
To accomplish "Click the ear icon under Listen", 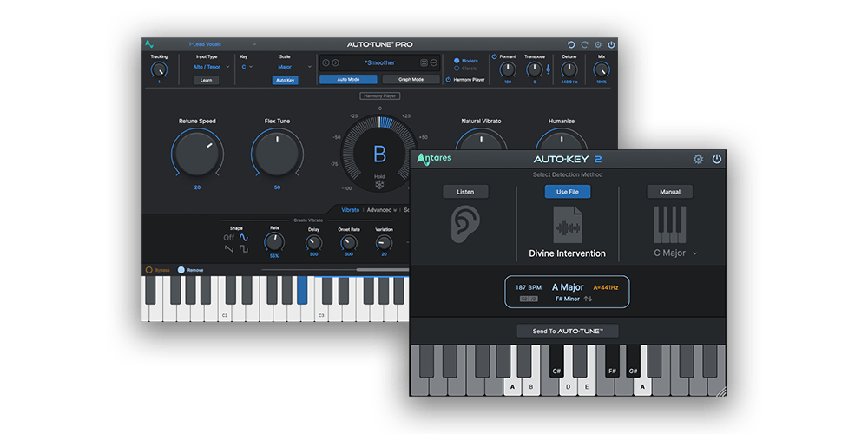I will coord(464,224).
